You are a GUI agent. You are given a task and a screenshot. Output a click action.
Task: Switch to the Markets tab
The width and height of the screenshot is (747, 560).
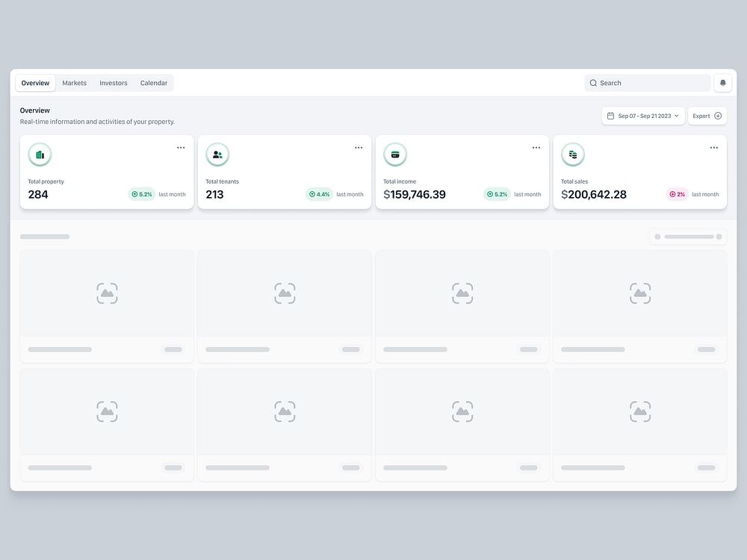(x=74, y=83)
